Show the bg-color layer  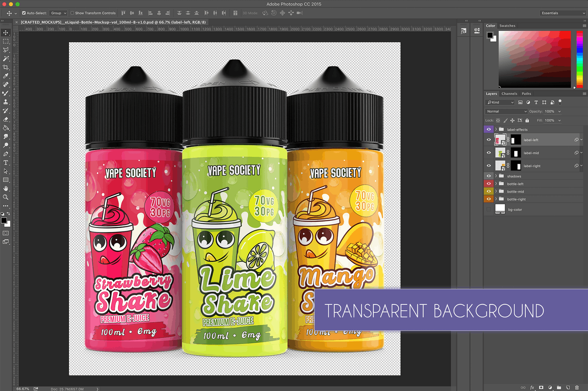488,209
